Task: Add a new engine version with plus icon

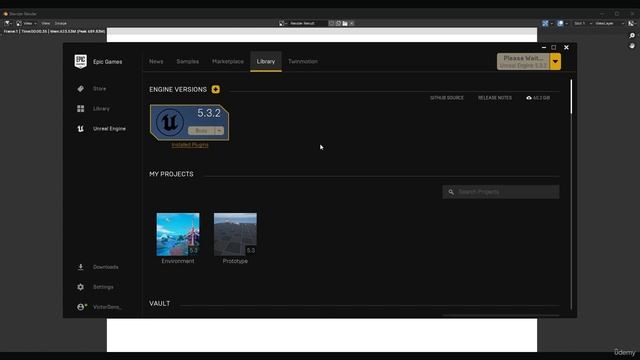Action: [x=216, y=89]
